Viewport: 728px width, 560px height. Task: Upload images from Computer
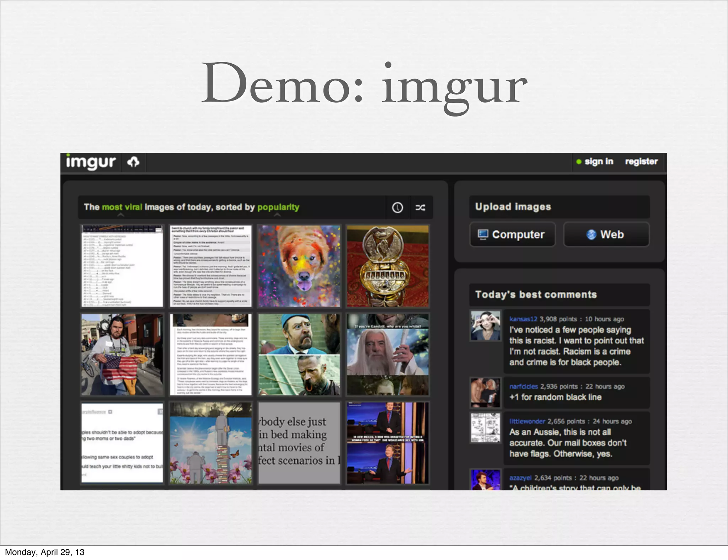512,235
